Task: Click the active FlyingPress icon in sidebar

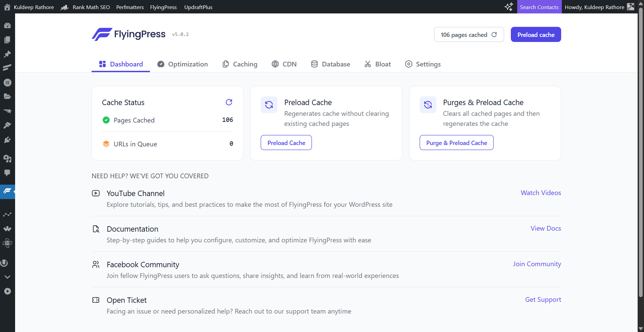Action: tap(7, 191)
